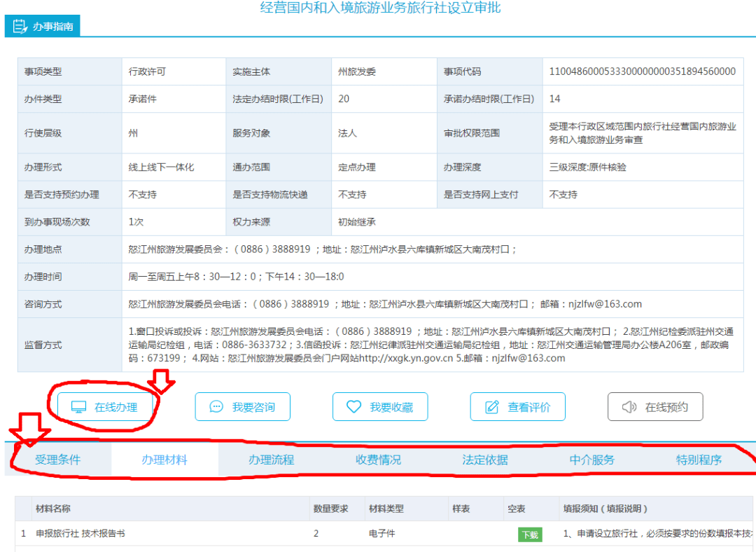This screenshot has height=552, width=756.
Task: View the 收费情况 tab
Action: [x=379, y=460]
